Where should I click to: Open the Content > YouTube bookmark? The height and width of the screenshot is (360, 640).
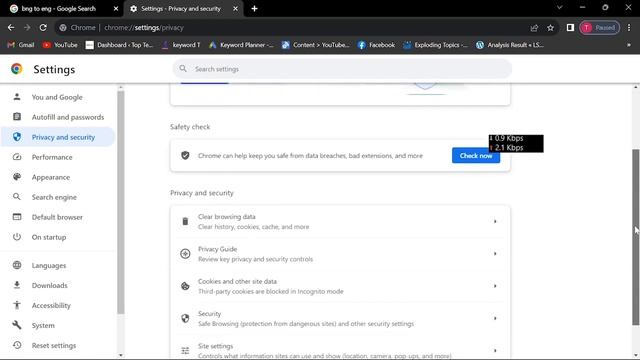pos(315,45)
